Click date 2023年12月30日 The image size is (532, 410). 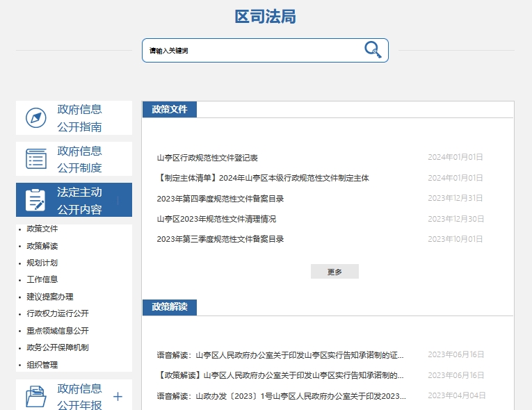click(456, 219)
